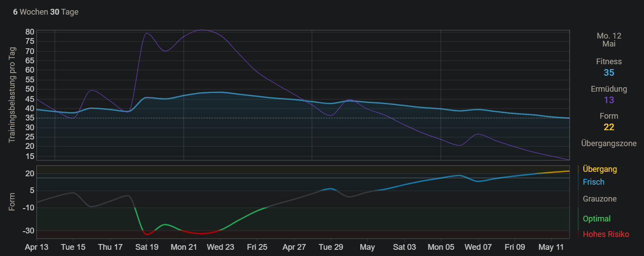
Task: Click the "Apr 13" date on x-axis
Action: (x=36, y=247)
